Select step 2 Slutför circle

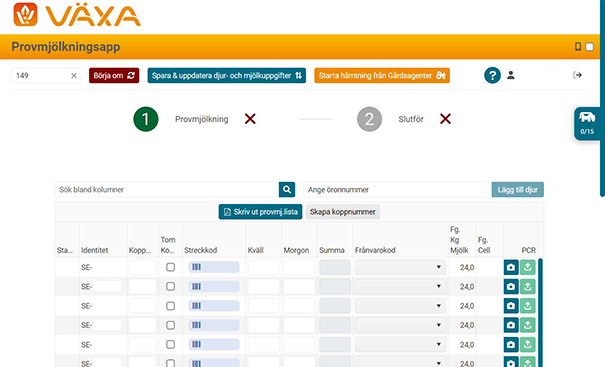pyautogui.click(x=370, y=119)
